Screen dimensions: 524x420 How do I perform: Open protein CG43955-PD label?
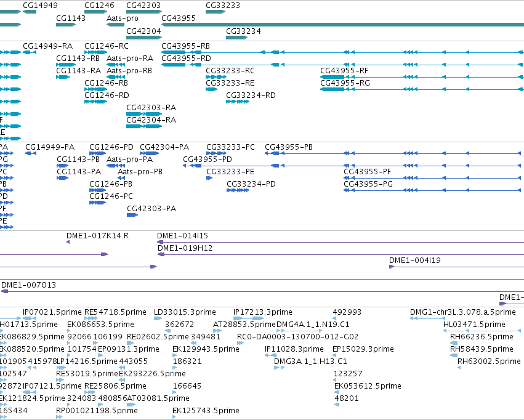(x=207, y=160)
